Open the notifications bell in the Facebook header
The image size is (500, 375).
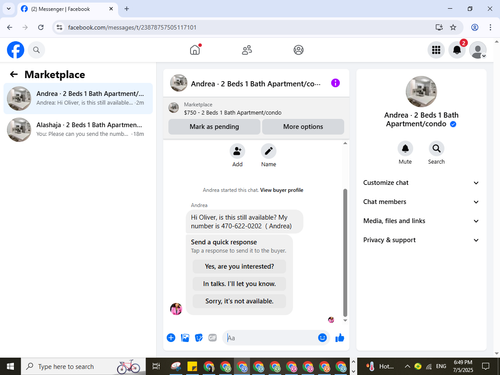pyautogui.click(x=457, y=50)
